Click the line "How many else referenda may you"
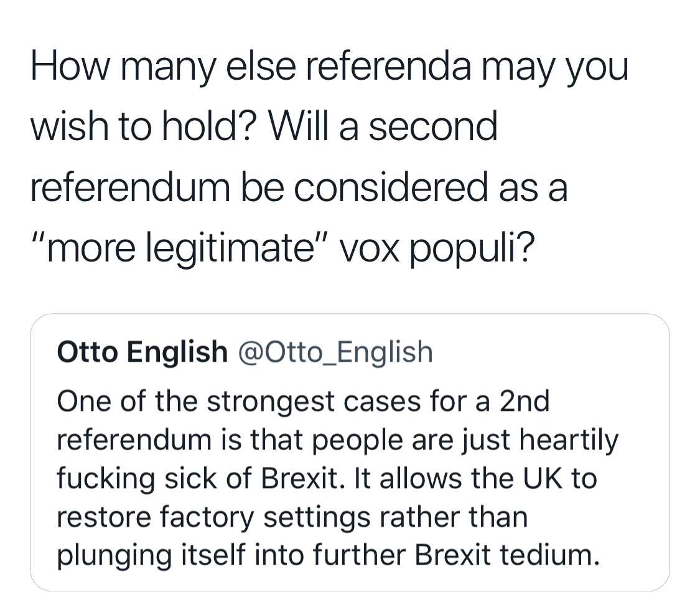 click(x=329, y=66)
